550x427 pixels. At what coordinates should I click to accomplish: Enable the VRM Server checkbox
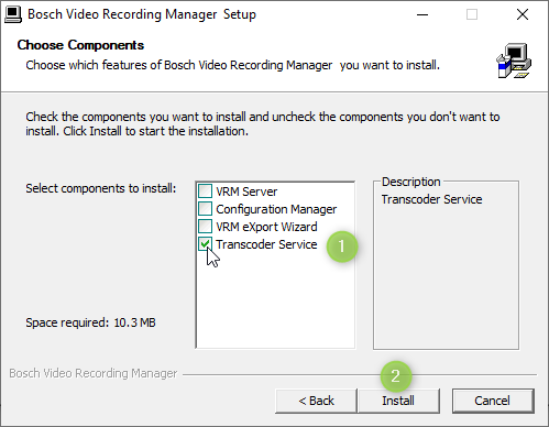[205, 191]
